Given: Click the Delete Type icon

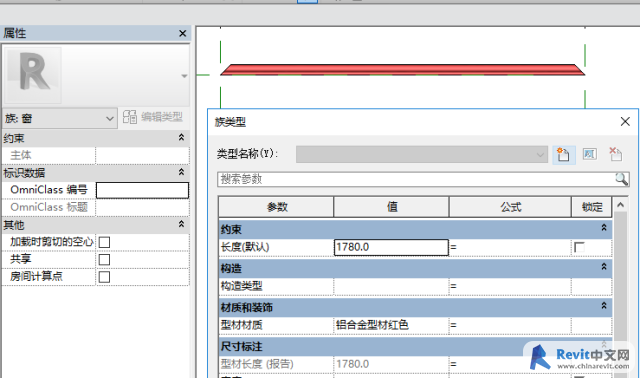Looking at the screenshot, I should [616, 154].
